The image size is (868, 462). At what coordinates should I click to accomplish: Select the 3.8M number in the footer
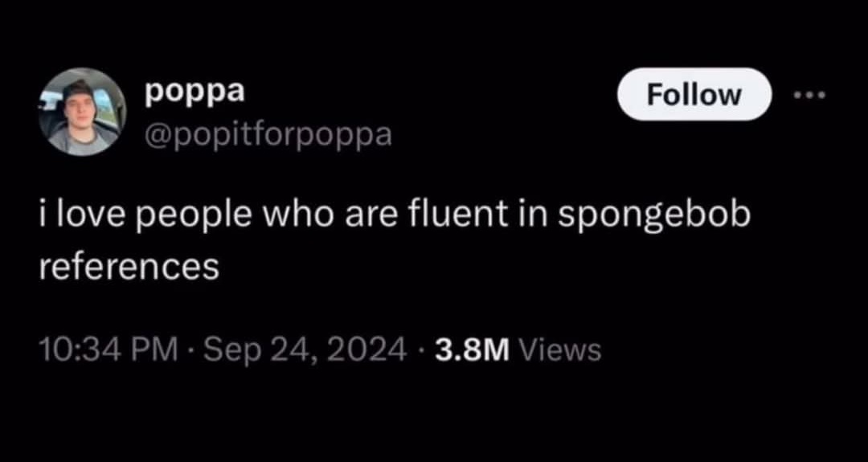coord(473,350)
